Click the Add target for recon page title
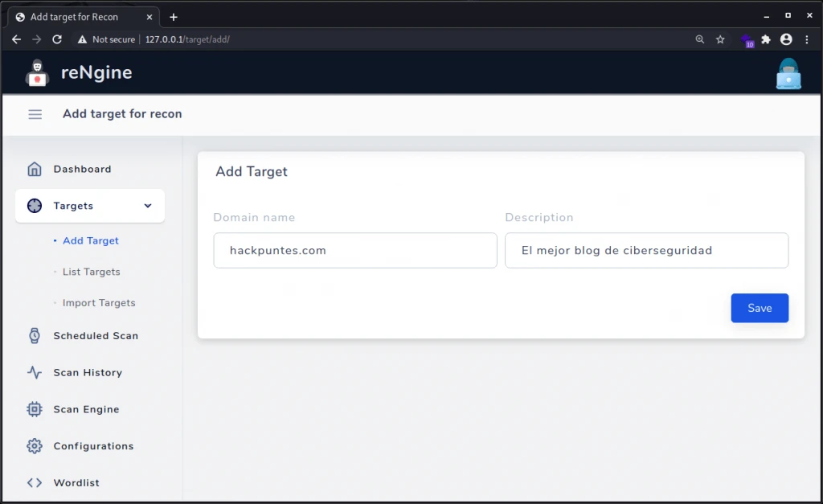 click(122, 114)
